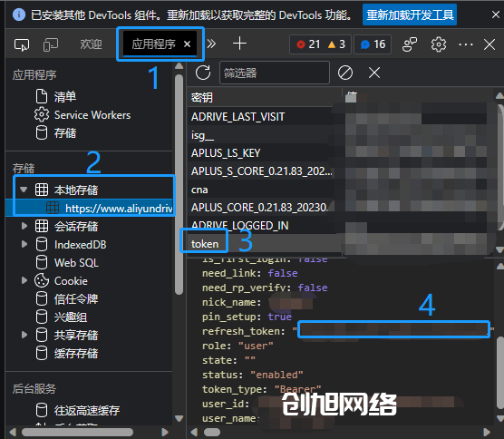Toggle device emulation icon

click(x=51, y=44)
